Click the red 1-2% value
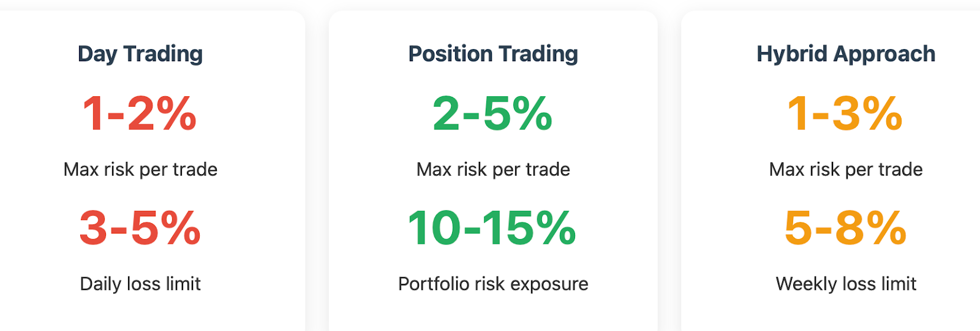This screenshot has height=331, width=980. (140, 114)
